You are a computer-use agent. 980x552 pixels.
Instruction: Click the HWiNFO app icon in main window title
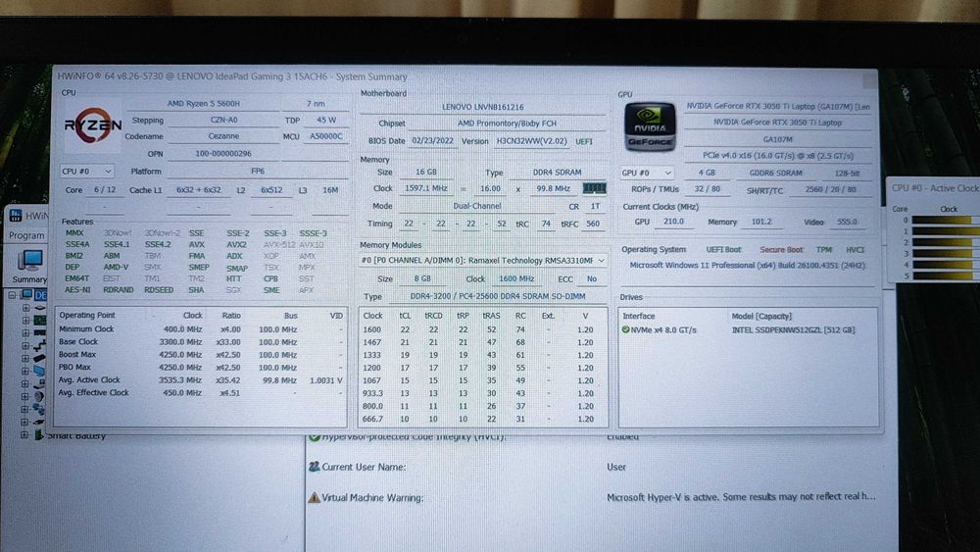click(x=16, y=216)
